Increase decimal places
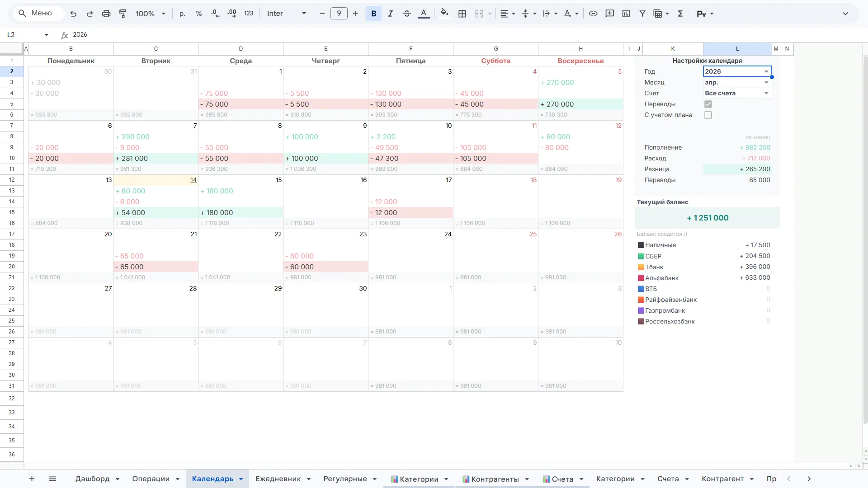Image resolution: width=868 pixels, height=488 pixels. (x=232, y=14)
